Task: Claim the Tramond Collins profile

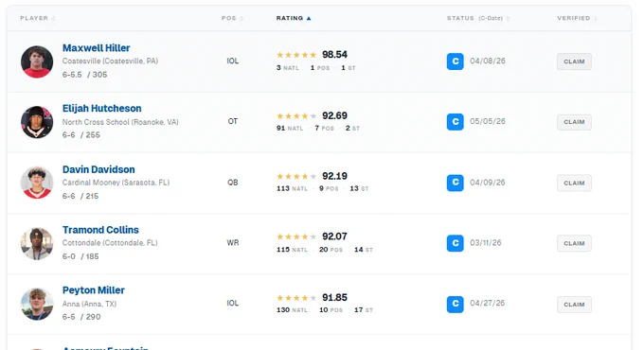Action: point(574,243)
